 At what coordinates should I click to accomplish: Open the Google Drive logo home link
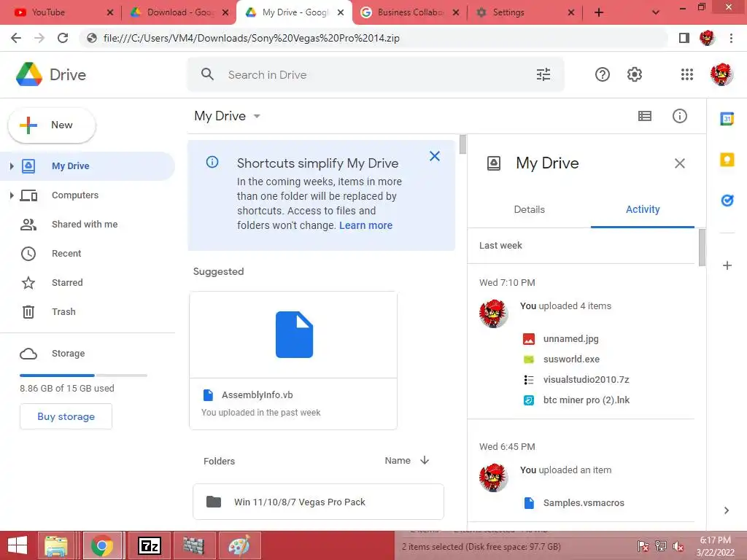51,75
